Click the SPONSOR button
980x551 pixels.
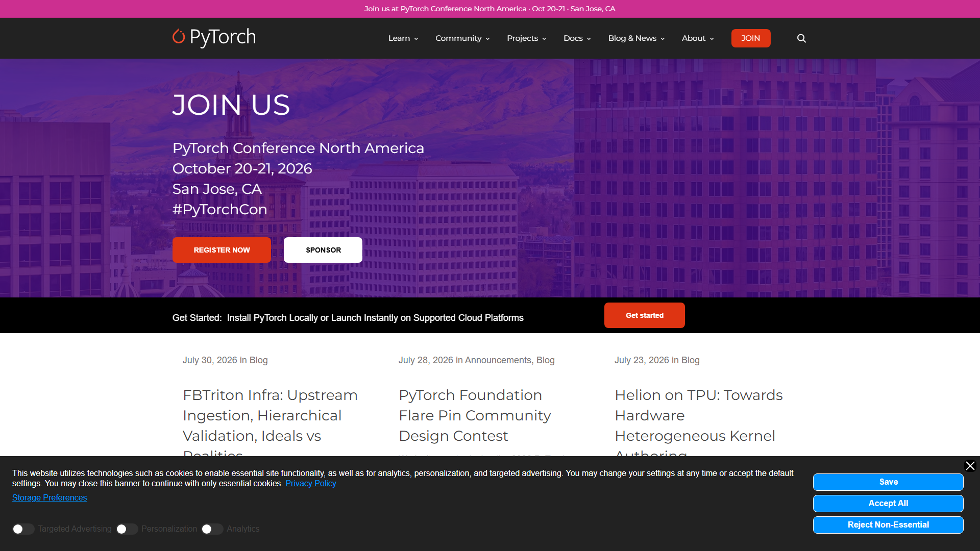[323, 250]
